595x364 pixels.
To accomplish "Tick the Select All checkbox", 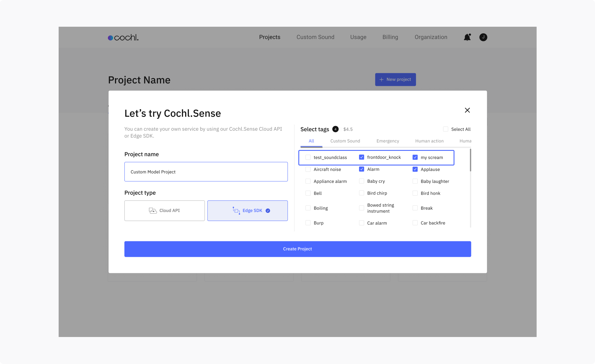I will coord(446,129).
